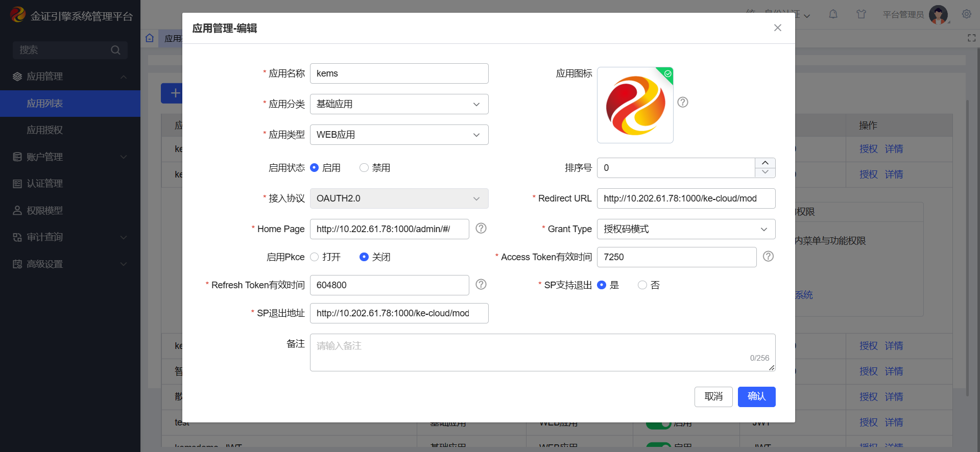Open the Grant Type dropdown
The image size is (980, 452).
(x=686, y=229)
